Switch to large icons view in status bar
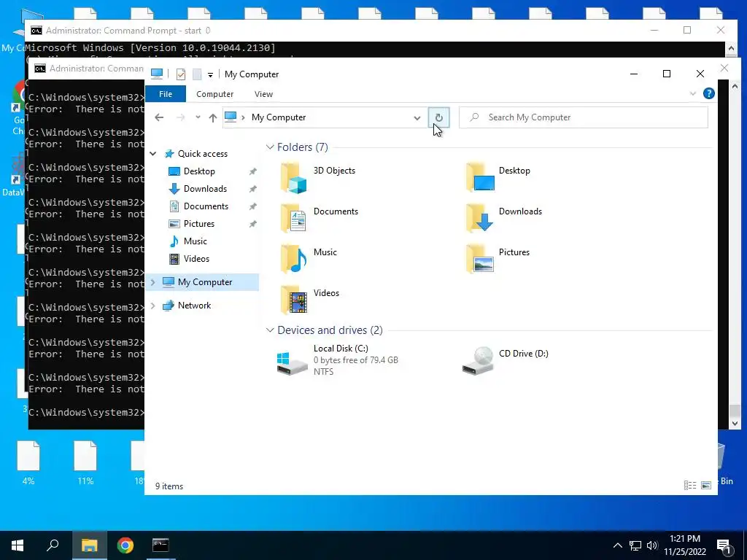Image resolution: width=747 pixels, height=560 pixels. pyautogui.click(x=706, y=485)
